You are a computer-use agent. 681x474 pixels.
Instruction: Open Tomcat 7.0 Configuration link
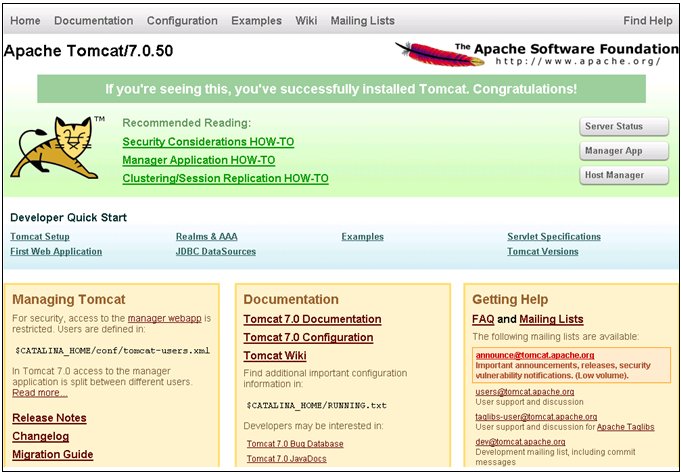308,338
